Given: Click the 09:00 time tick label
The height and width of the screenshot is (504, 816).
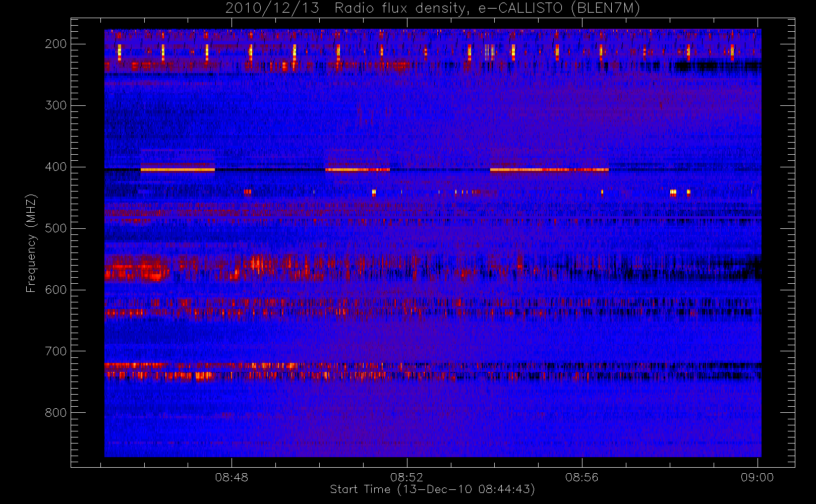Looking at the screenshot, I should click(x=757, y=477).
